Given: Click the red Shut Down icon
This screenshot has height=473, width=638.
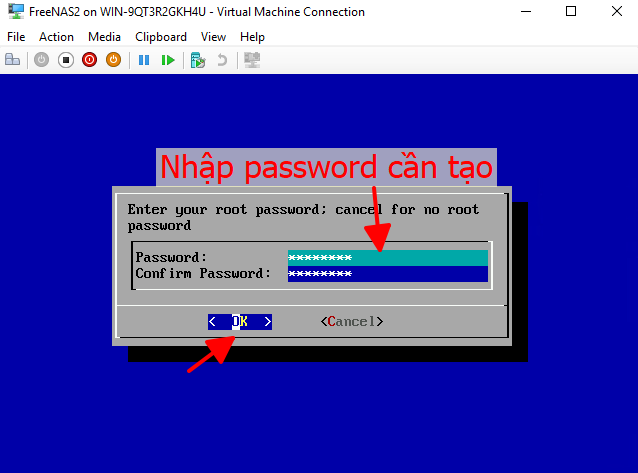Looking at the screenshot, I should pos(90,60).
